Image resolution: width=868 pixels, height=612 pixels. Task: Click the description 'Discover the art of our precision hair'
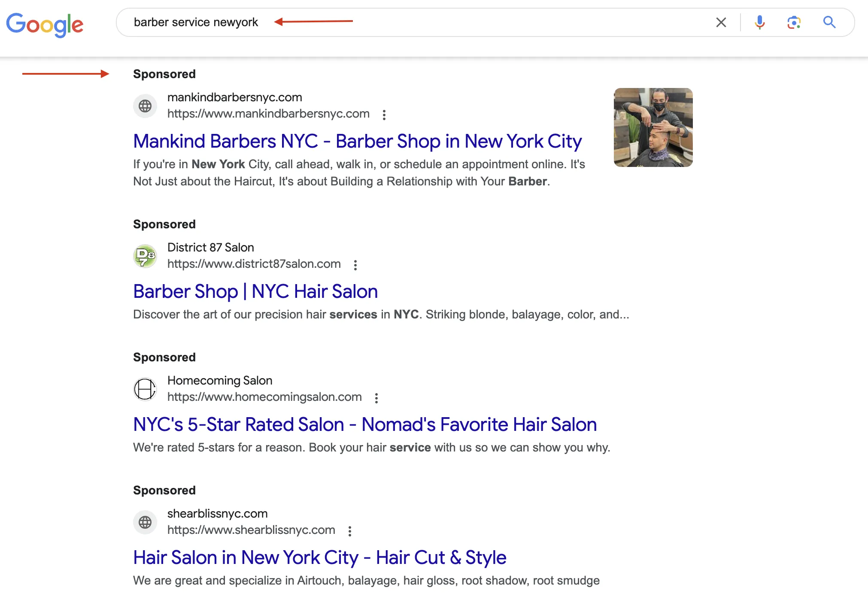[x=381, y=315]
